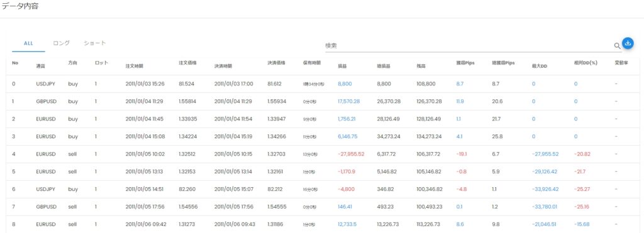Image resolution: width=644 pixels, height=233 pixels.
Task: Click profit value 12,733.5
Action: tap(347, 225)
